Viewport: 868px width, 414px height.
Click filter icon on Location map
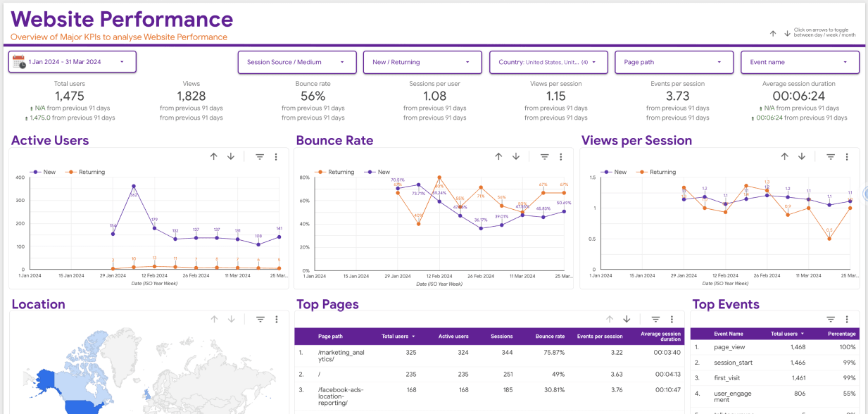point(260,319)
